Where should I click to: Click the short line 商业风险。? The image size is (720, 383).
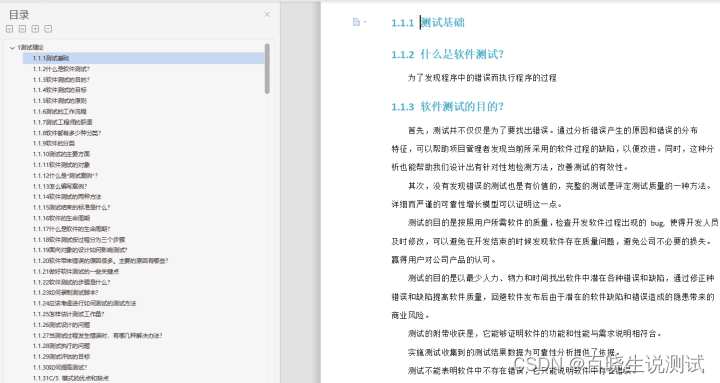pos(411,315)
